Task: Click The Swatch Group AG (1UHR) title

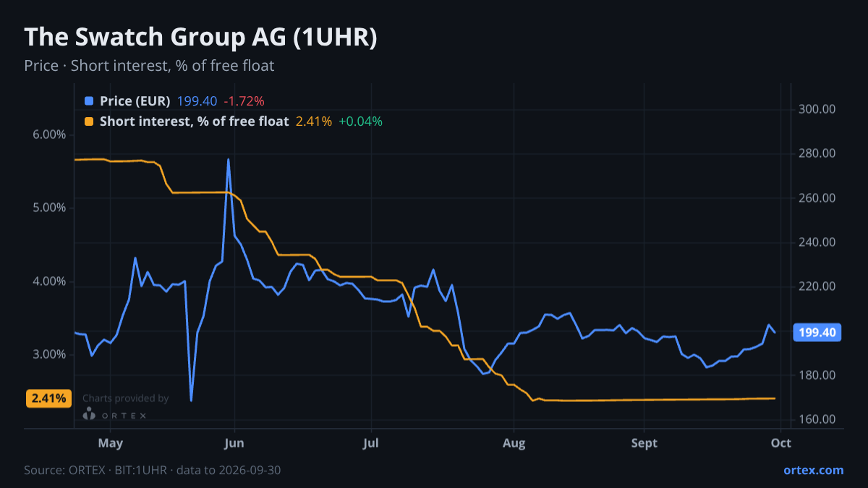Action: [x=200, y=38]
